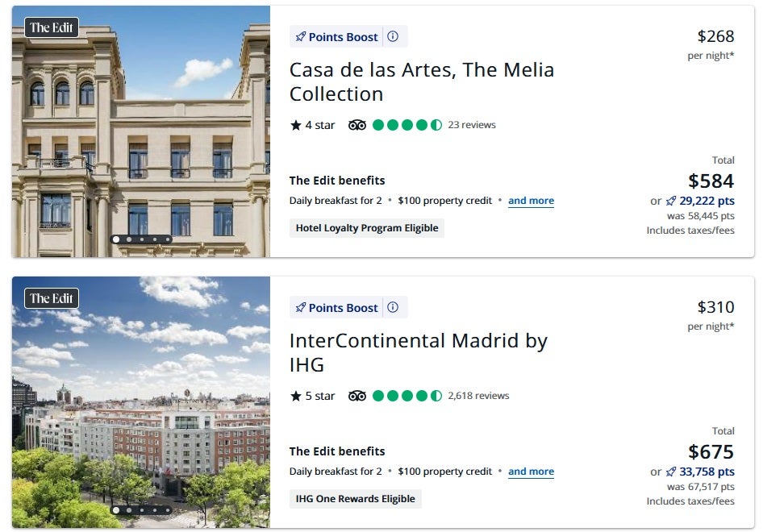Select first carousel dot on Casa de las Artes photo
Screen dimensions: 763x532
coord(116,239)
